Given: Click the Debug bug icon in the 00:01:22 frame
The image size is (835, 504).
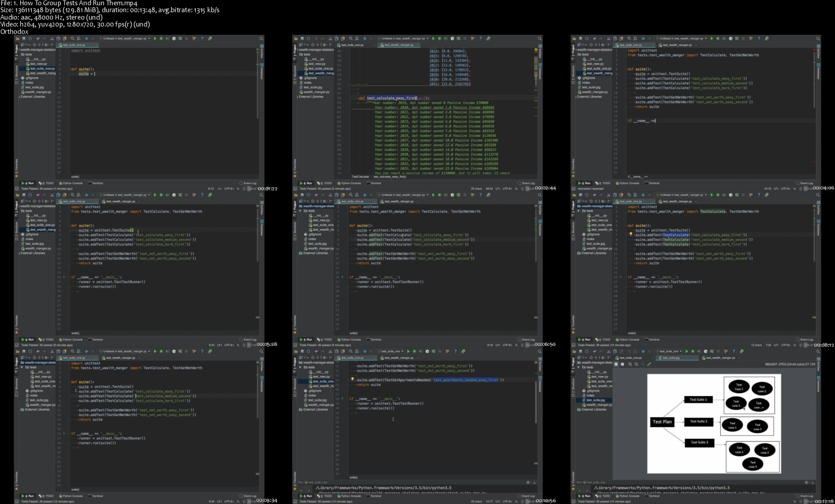Looking at the screenshot, I should click(x=161, y=39).
